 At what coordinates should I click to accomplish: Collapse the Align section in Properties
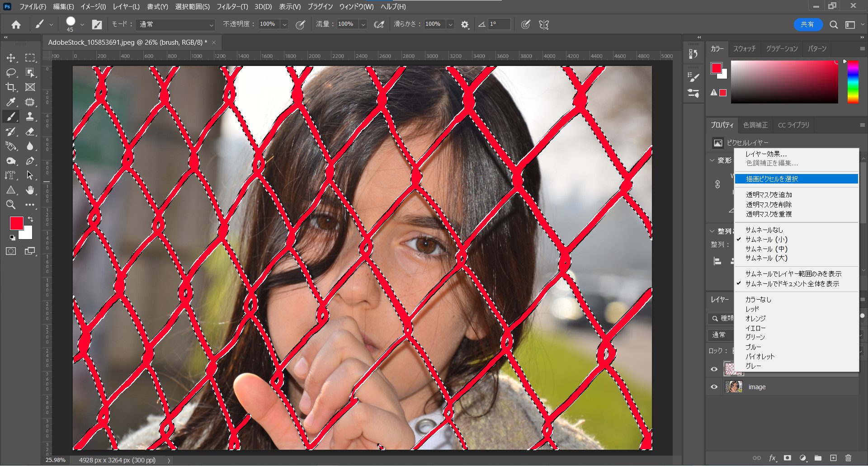pos(712,231)
